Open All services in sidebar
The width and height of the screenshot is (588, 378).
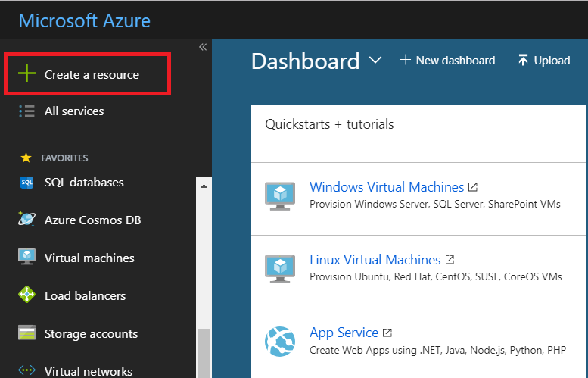point(74,111)
